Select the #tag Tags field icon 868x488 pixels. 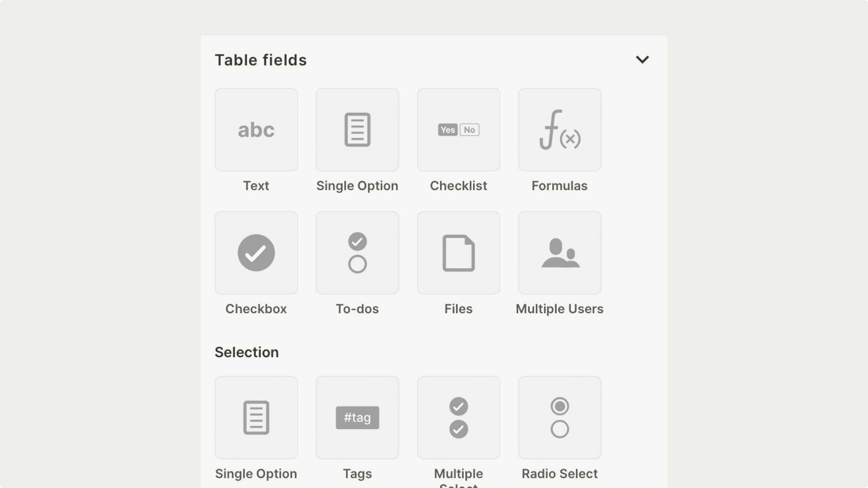click(357, 418)
